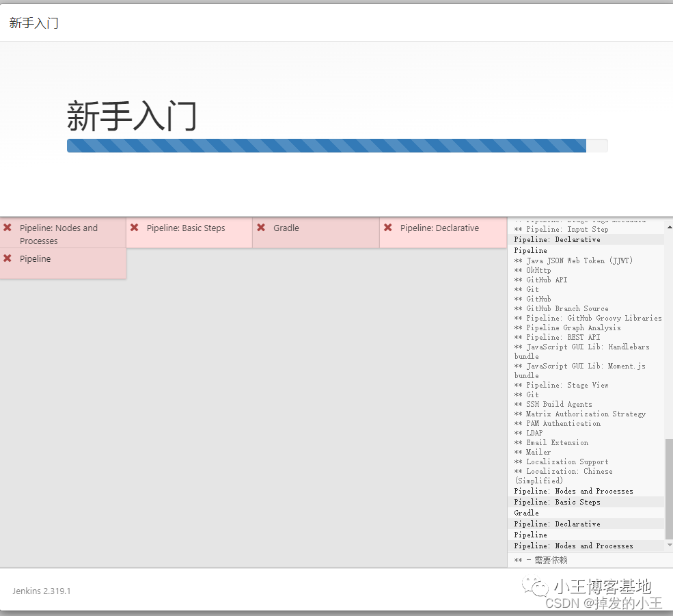The image size is (673, 616).
Task: Click the install log scrollbar down arrow
Action: tap(669, 545)
